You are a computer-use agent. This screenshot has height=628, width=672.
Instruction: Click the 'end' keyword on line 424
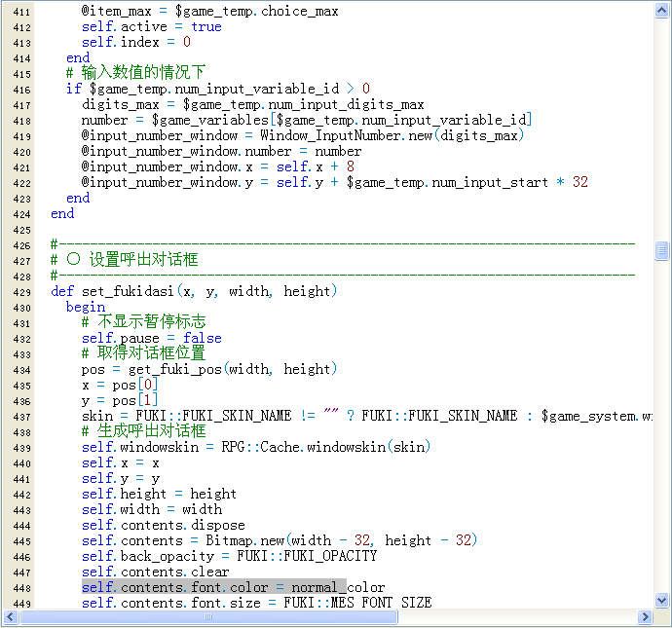point(62,213)
